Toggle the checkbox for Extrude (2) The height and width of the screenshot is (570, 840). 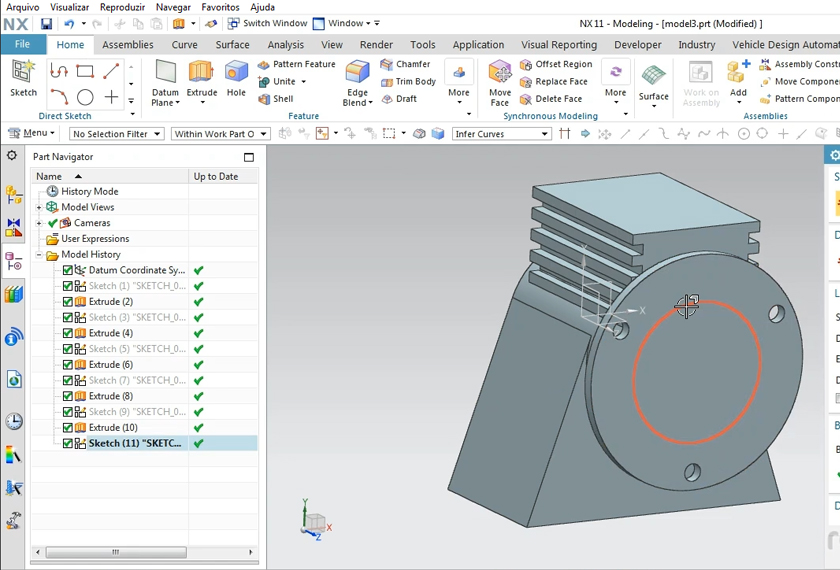coord(68,302)
